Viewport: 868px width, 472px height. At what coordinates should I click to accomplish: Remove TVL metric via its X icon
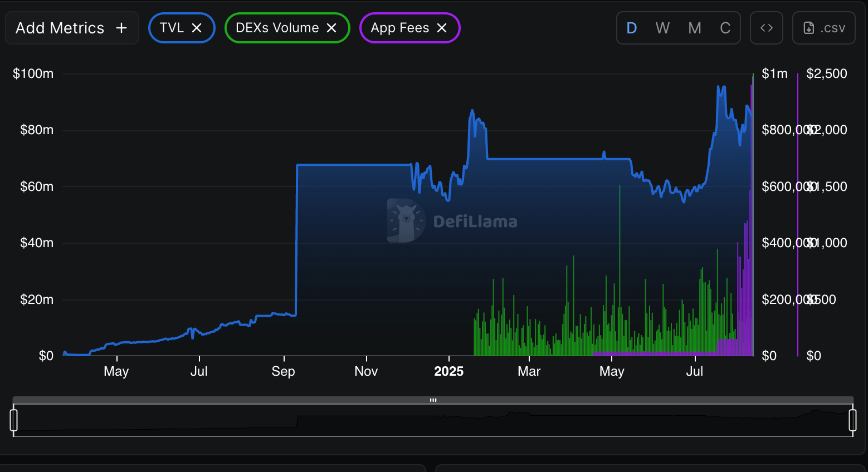pos(197,28)
